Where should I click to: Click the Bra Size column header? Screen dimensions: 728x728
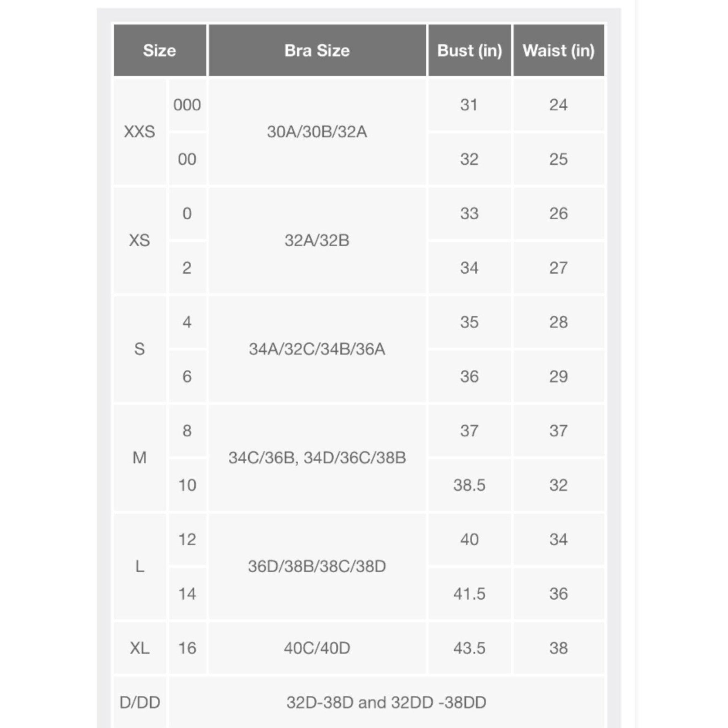[x=317, y=50]
